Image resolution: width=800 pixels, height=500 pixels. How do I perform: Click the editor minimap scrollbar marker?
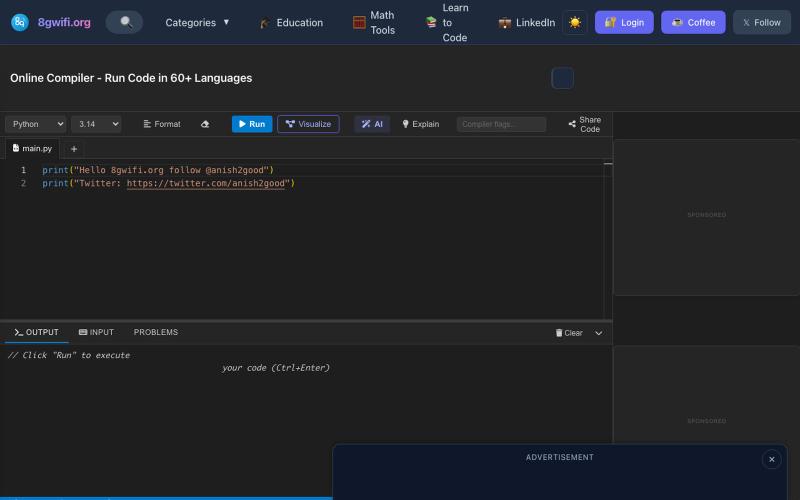(608, 164)
